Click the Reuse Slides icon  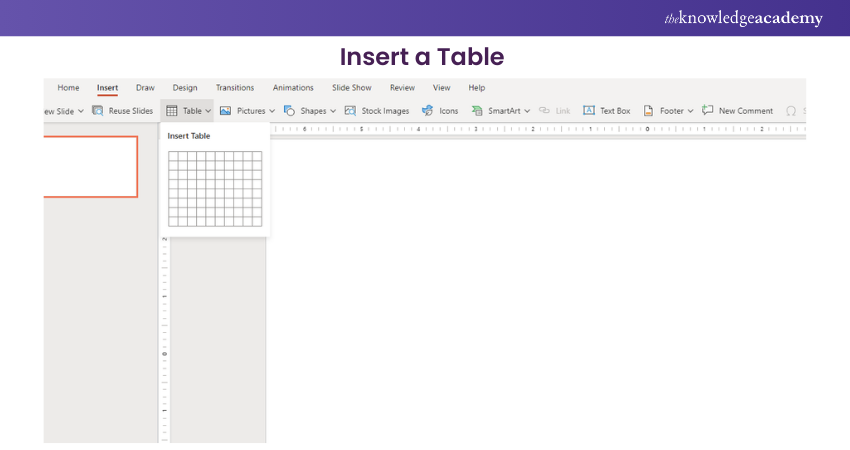point(98,111)
